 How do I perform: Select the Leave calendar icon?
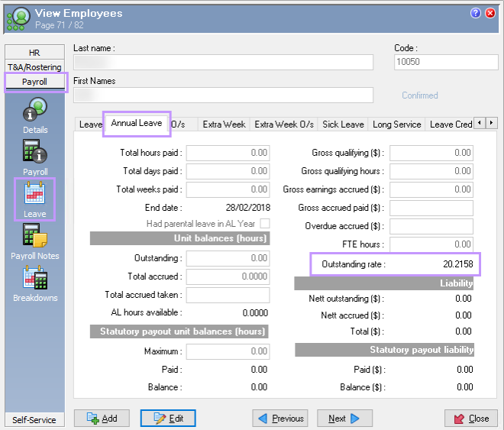tap(35, 196)
